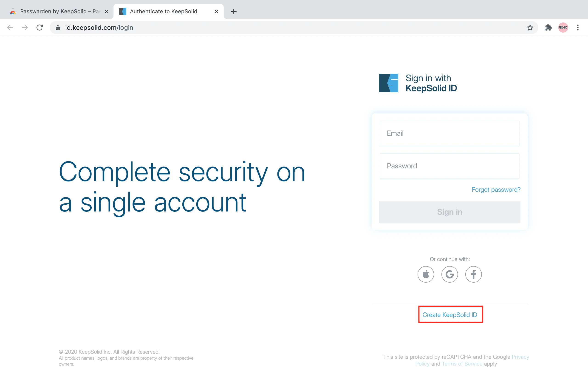This screenshot has height=367, width=588.
Task: Open the Forgot password link
Action: click(496, 189)
